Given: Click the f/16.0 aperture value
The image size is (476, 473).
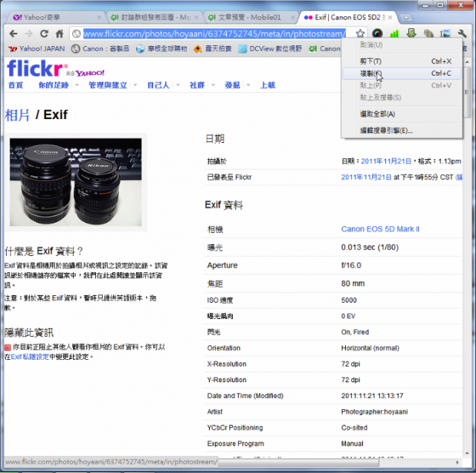Looking at the screenshot, I should [x=351, y=266].
